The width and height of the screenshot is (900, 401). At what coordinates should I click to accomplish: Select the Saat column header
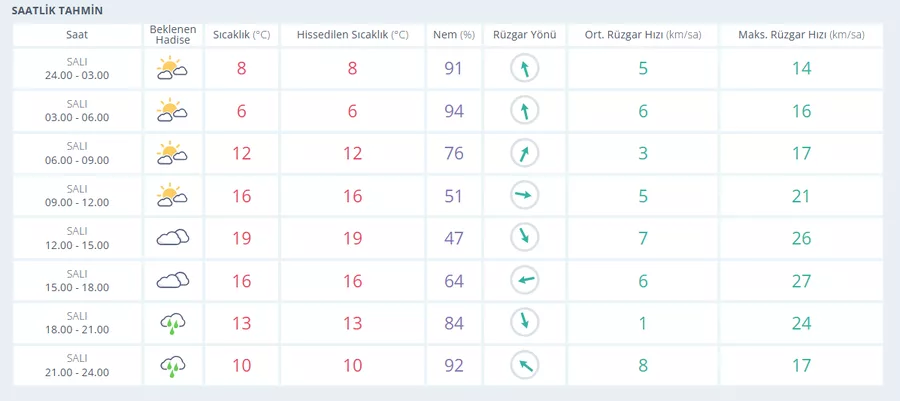(77, 35)
